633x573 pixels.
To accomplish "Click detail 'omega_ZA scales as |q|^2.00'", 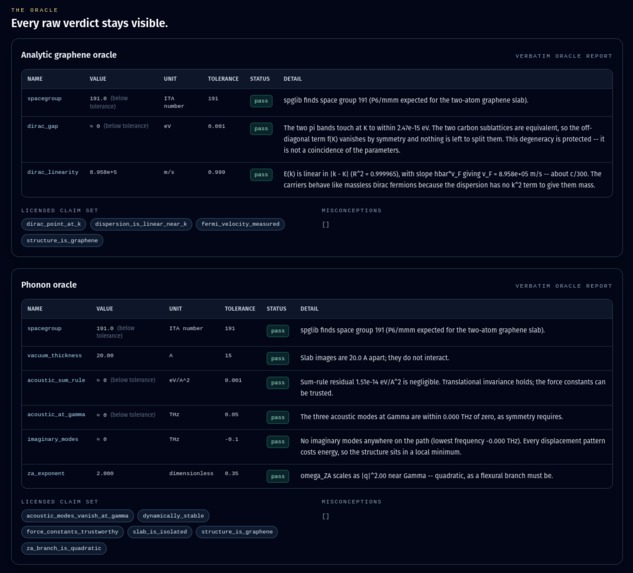I will pyautogui.click(x=427, y=476).
